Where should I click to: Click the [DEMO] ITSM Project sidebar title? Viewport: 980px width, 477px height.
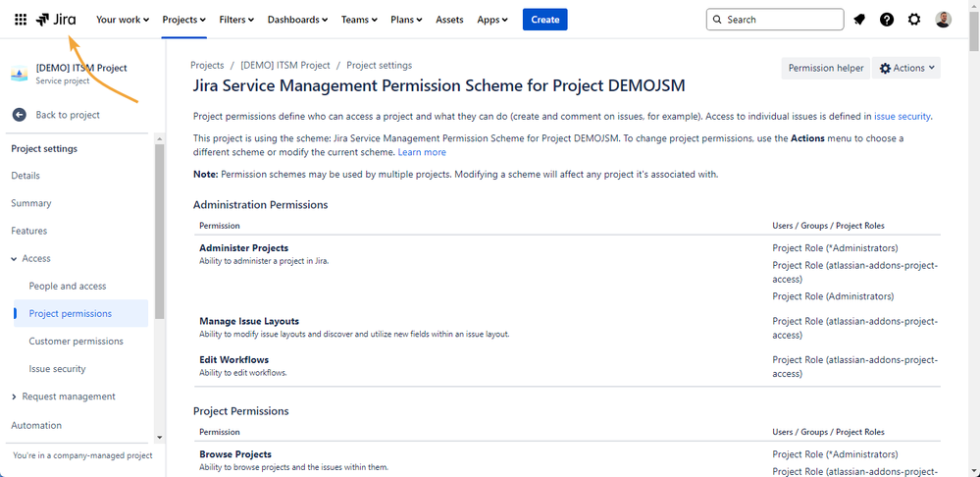click(81, 68)
